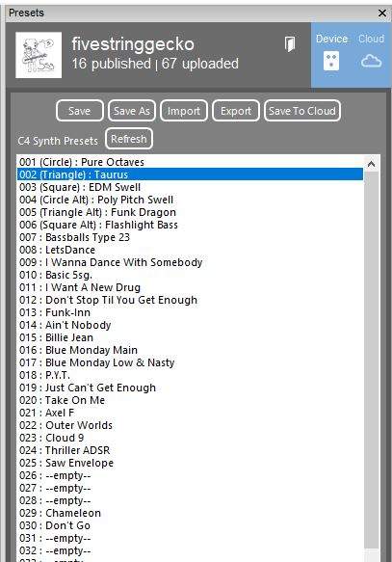Screen dimensions: 392x562
Task: Select the Cloud tab label
Action: coord(371,39)
